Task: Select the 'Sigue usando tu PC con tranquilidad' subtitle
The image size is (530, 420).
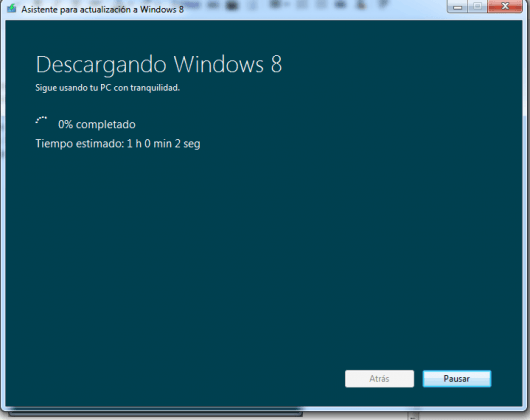Action: click(x=107, y=88)
